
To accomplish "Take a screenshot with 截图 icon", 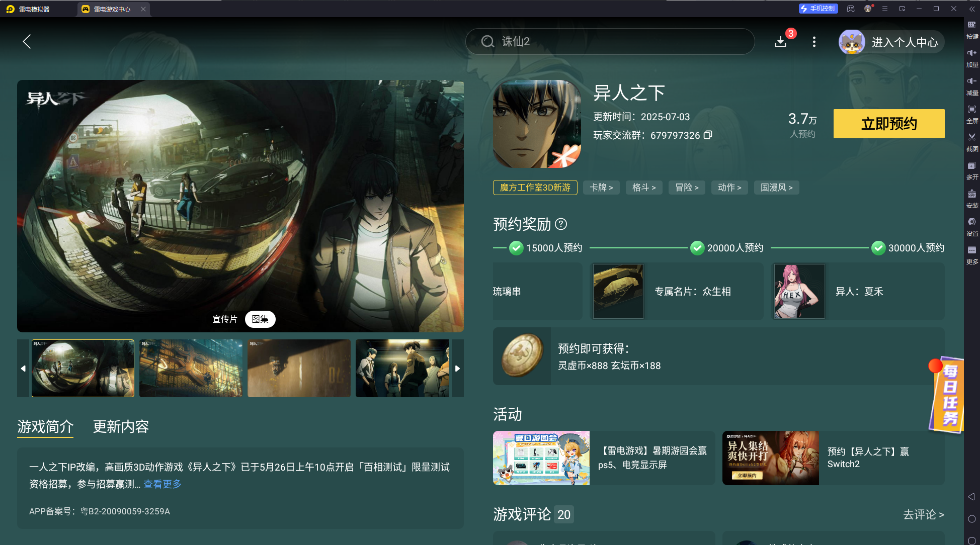I will tap(972, 142).
